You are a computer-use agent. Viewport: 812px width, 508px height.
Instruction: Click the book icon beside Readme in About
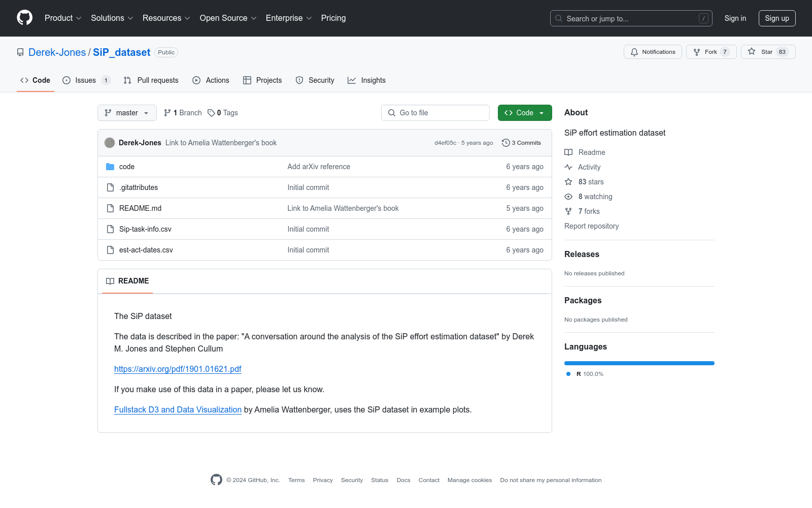click(x=568, y=152)
